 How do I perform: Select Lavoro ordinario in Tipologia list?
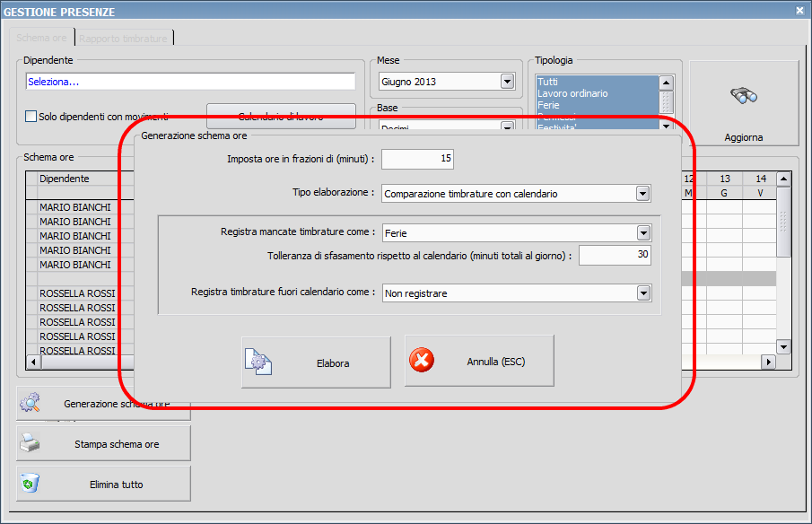(x=572, y=93)
